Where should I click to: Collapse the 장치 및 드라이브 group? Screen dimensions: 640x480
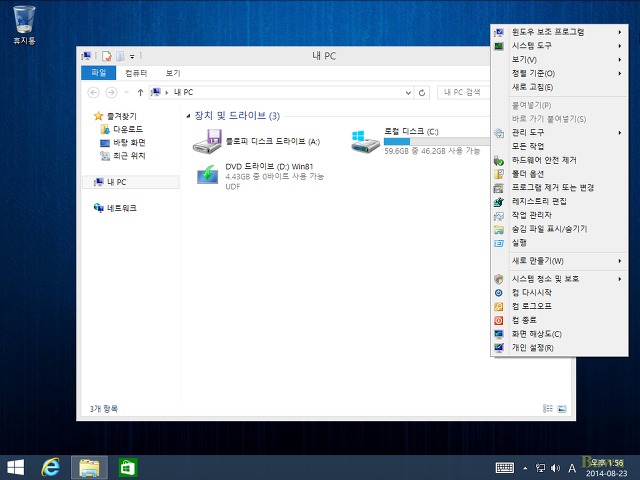click(x=188, y=116)
